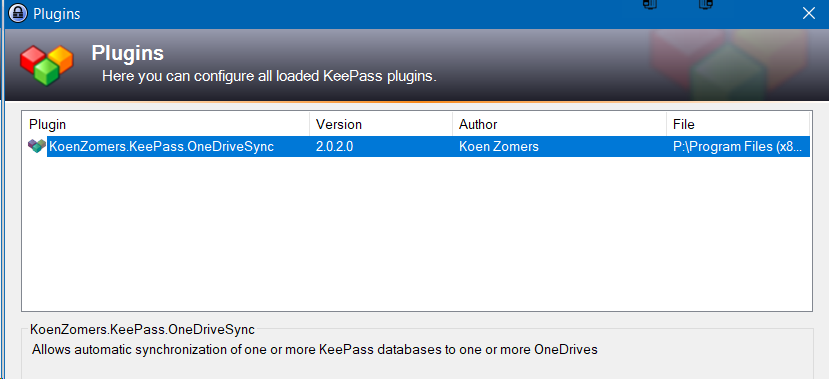Click the version value 2.0.2.0
The height and width of the screenshot is (379, 829).
tap(334, 147)
